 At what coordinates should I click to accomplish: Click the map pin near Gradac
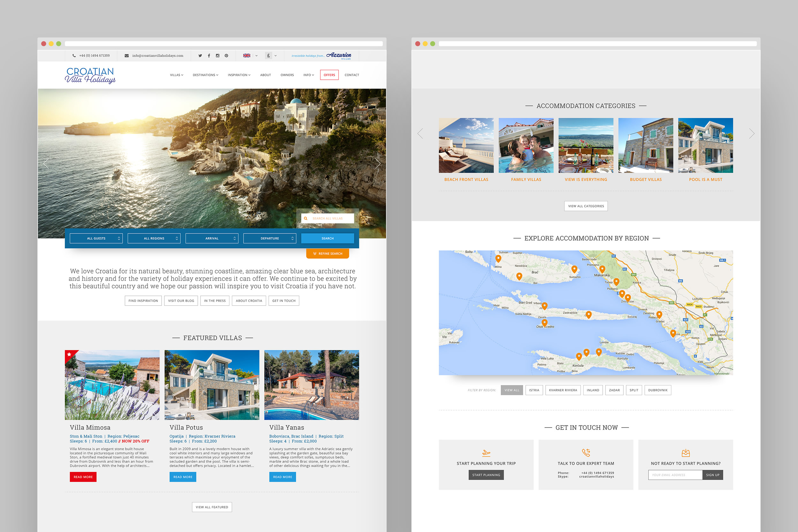(x=659, y=315)
